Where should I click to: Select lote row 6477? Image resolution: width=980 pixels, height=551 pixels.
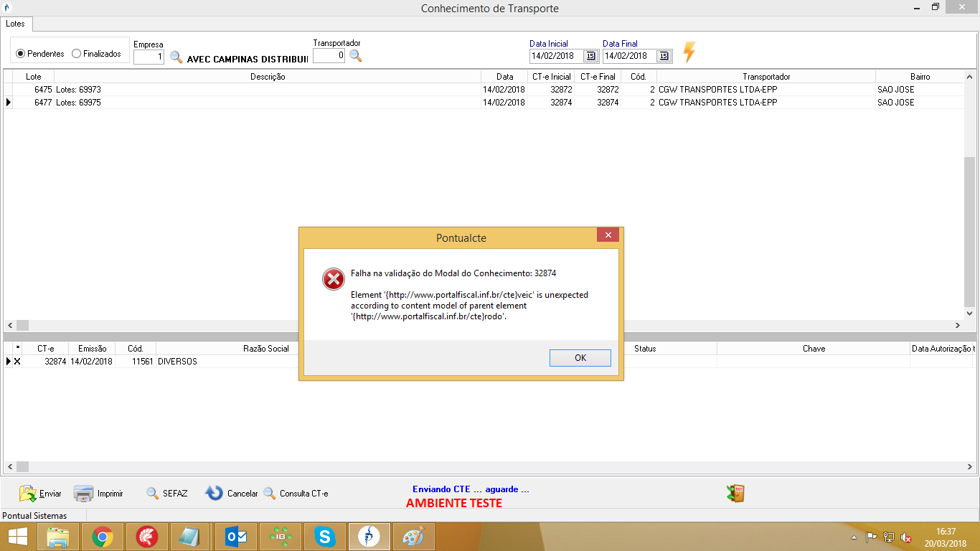(x=484, y=103)
